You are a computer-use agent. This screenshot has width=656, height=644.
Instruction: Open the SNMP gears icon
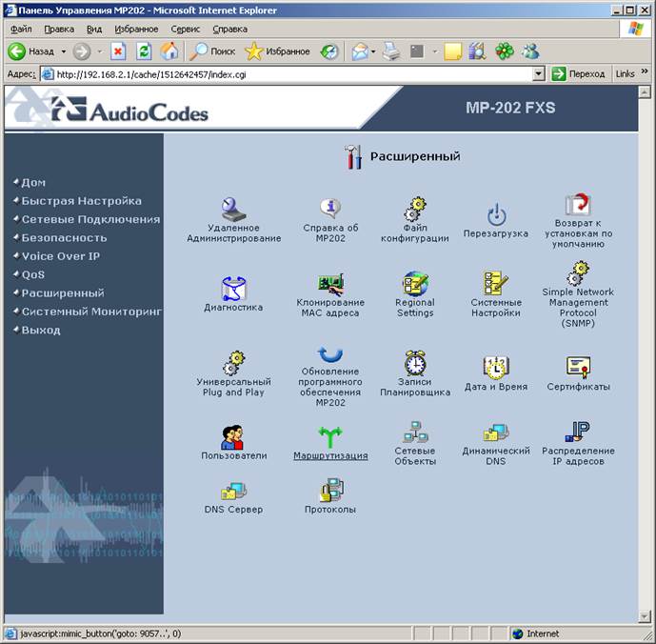click(578, 273)
